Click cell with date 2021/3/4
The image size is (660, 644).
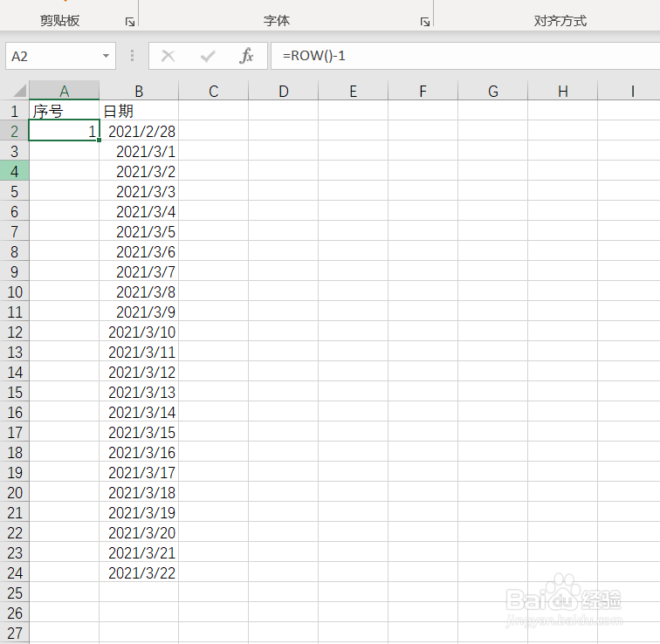(139, 211)
